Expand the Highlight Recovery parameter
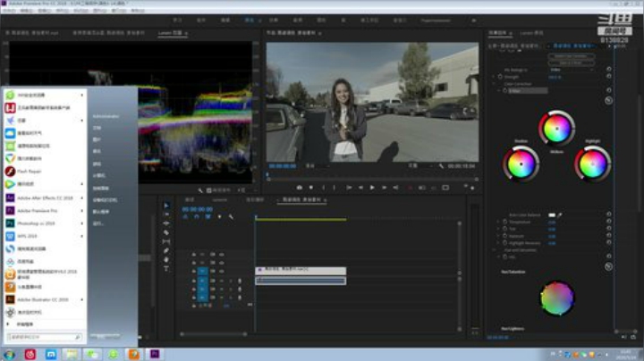The width and height of the screenshot is (644, 361). pyautogui.click(x=498, y=243)
